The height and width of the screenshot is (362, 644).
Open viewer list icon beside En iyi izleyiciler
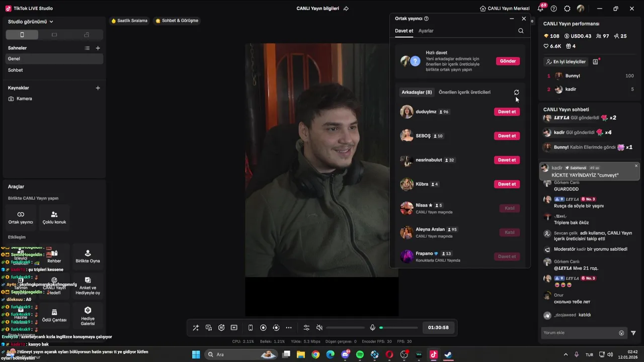click(595, 62)
